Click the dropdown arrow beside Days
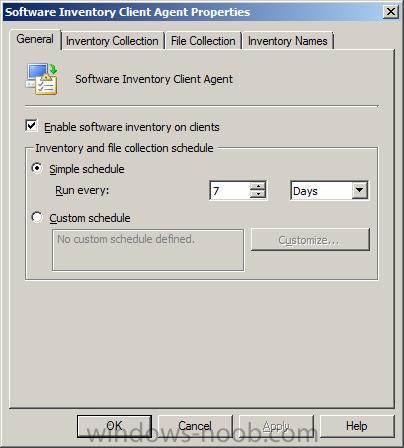The width and height of the screenshot is (404, 448). pos(359,191)
